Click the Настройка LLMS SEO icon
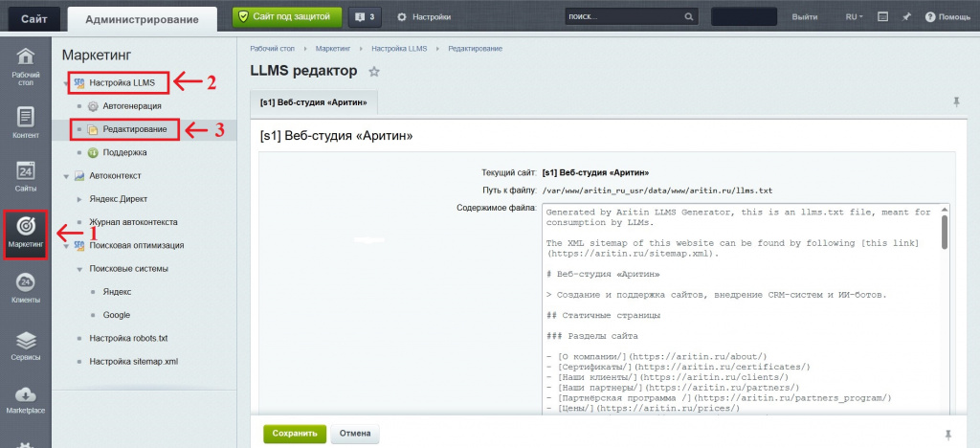Viewport: 980px width, 448px height. coord(79,82)
